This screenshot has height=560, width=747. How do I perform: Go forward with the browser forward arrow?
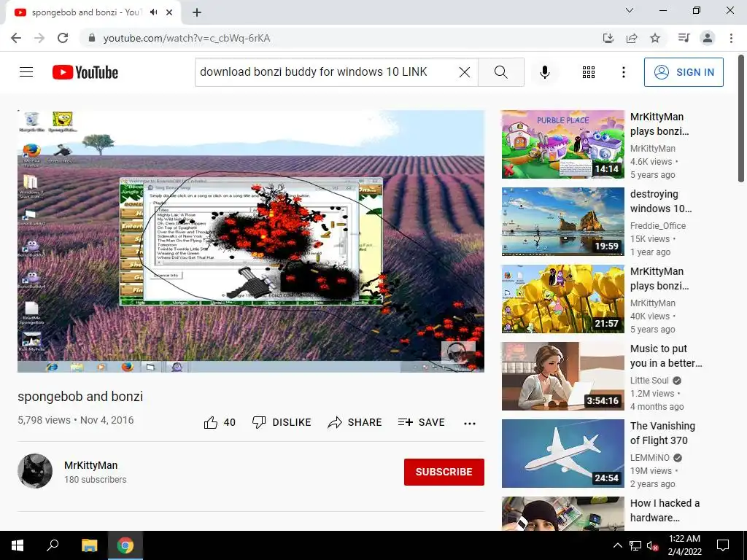pyautogui.click(x=39, y=38)
